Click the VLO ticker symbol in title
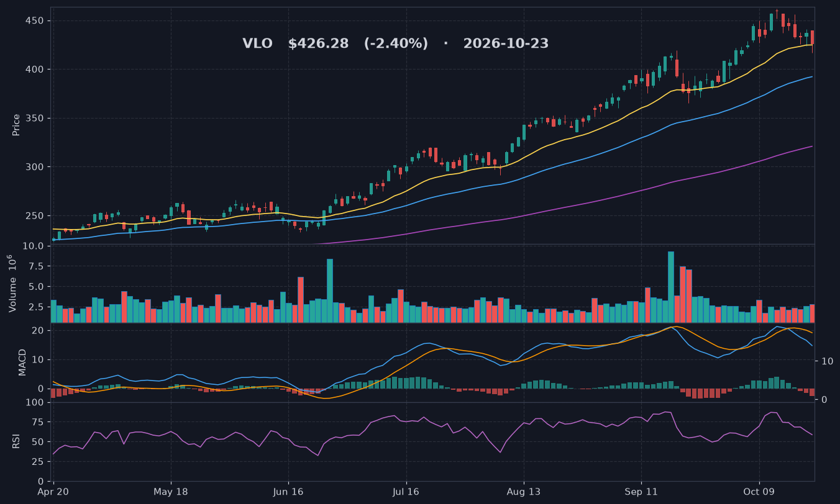Image resolution: width=840 pixels, height=504 pixels. click(x=257, y=43)
